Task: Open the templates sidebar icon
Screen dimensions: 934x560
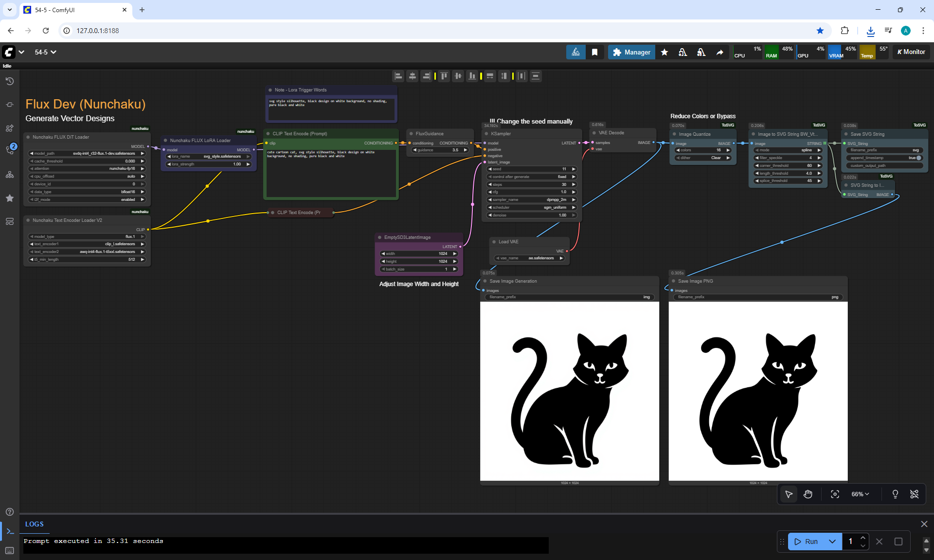Action: click(10, 221)
